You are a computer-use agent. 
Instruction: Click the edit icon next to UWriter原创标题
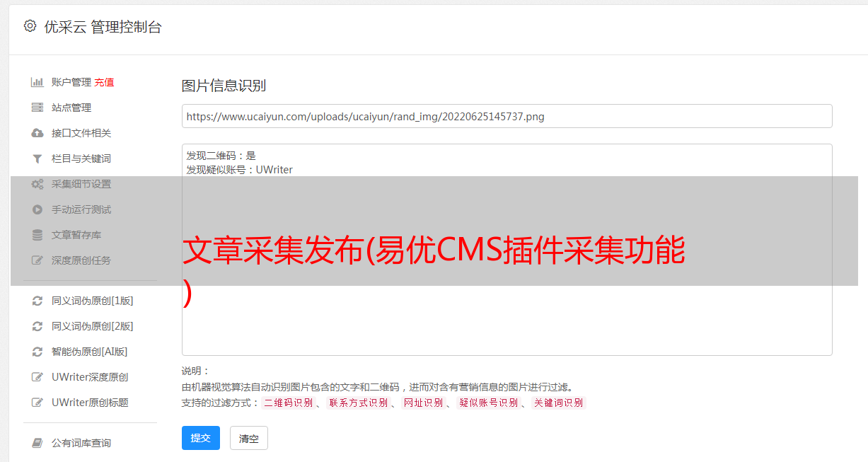pos(37,403)
